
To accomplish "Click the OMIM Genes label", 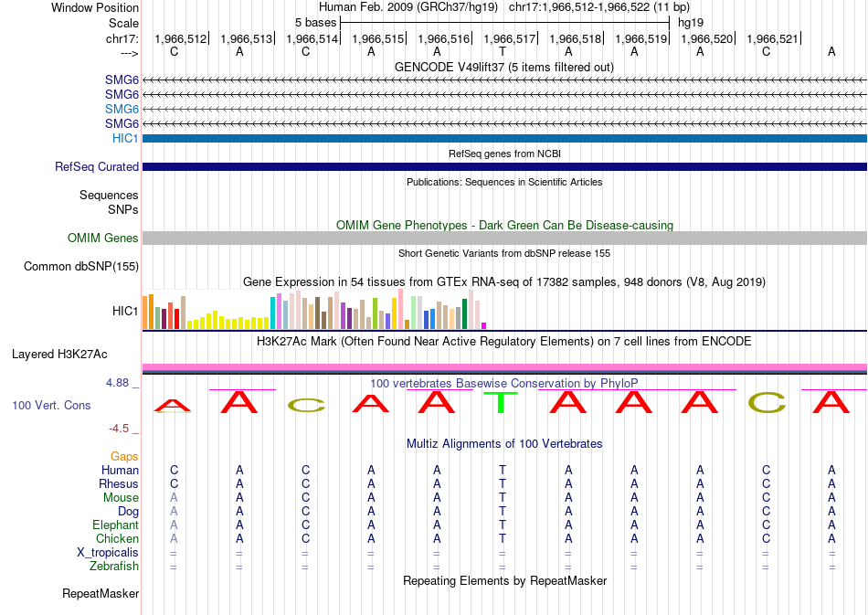I will point(103,238).
